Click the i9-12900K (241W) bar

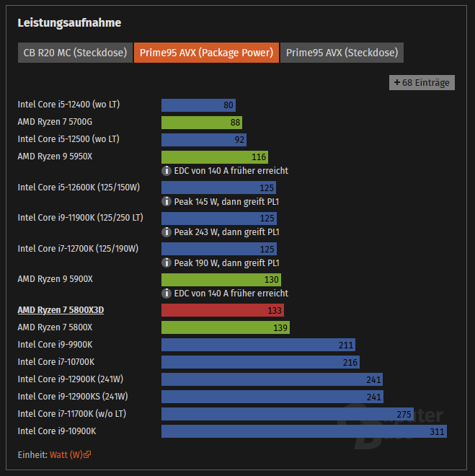(272, 379)
